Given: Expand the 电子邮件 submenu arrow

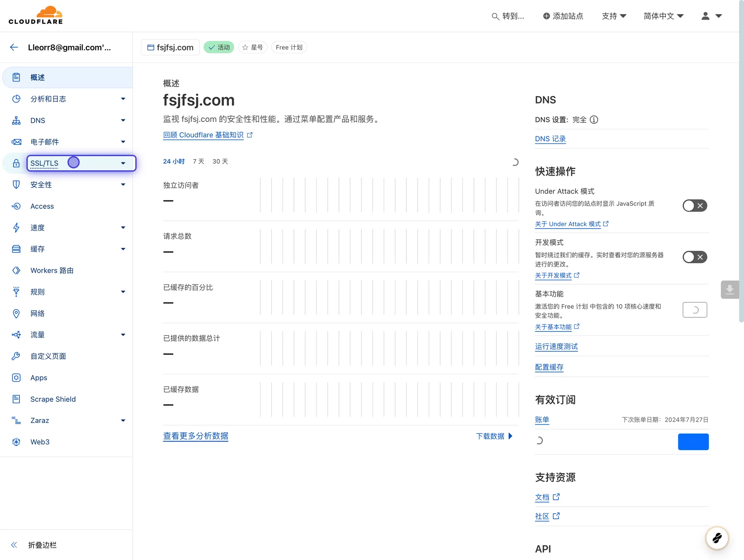Looking at the screenshot, I should (x=123, y=142).
